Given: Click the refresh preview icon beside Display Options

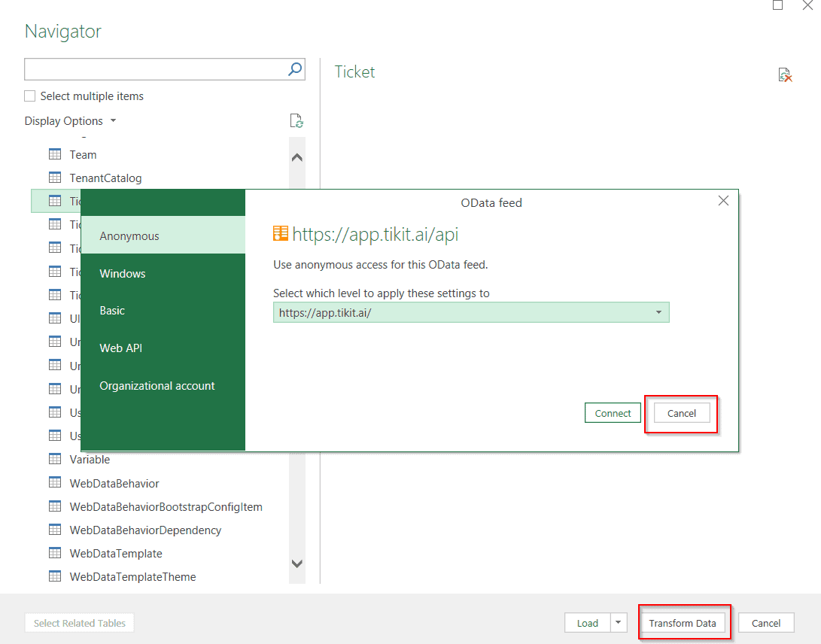Looking at the screenshot, I should click(296, 120).
